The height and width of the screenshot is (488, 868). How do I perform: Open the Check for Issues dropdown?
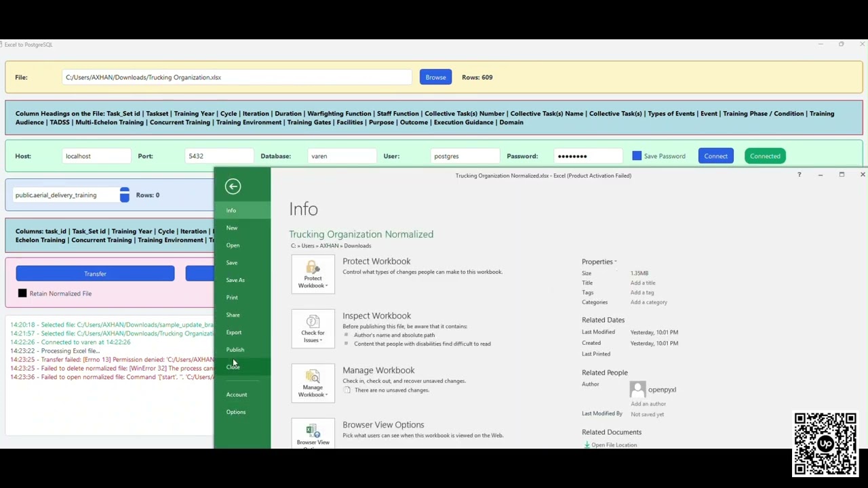[x=313, y=329]
